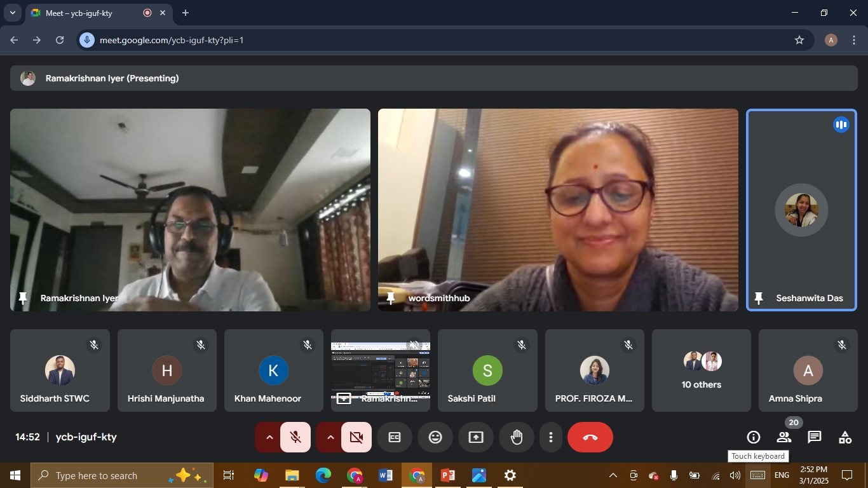
Task: Open the activities icon
Action: click(x=844, y=437)
